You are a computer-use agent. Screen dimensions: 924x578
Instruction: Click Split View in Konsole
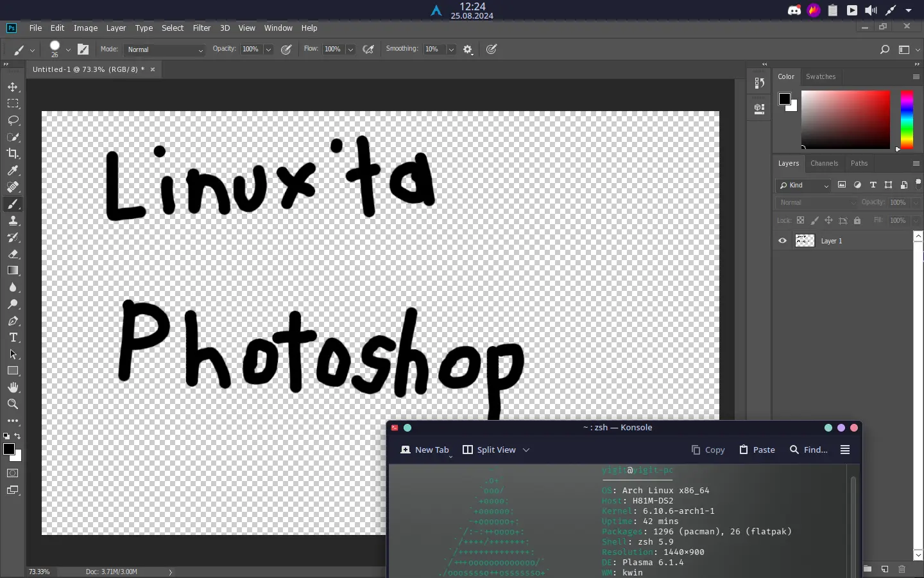point(489,450)
